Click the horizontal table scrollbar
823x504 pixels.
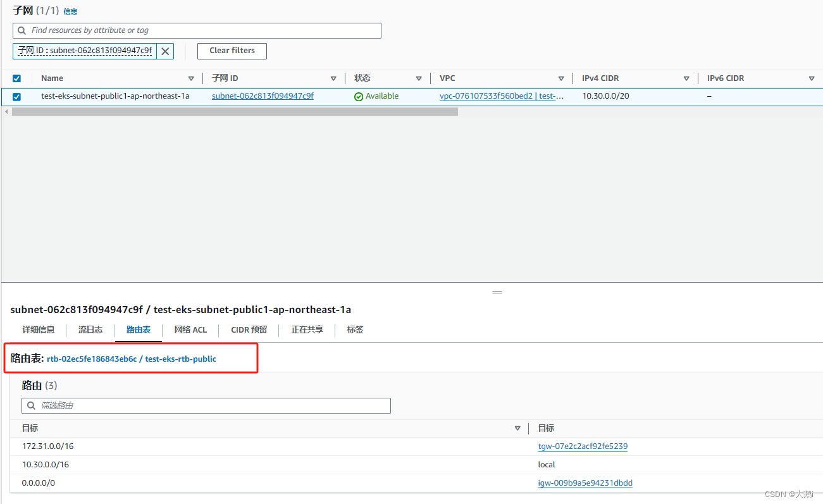click(235, 111)
